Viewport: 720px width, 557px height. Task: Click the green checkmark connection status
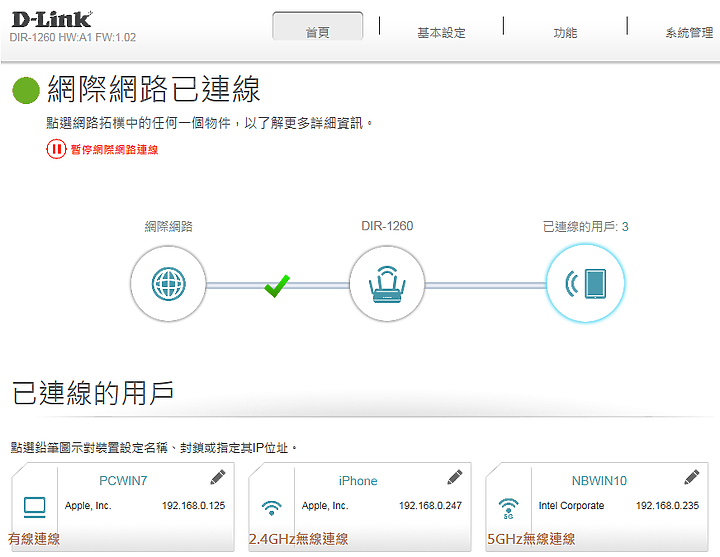tap(277, 286)
